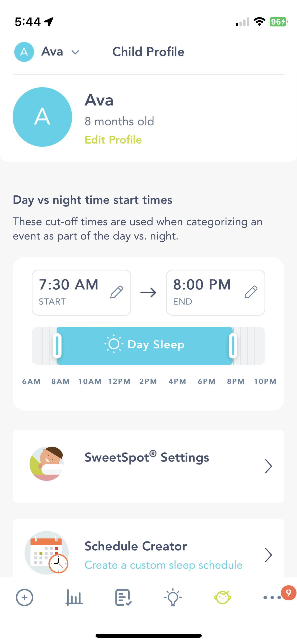This screenshot has width=297, height=644.
Task: Open the bar chart trends tab
Action: (74, 597)
